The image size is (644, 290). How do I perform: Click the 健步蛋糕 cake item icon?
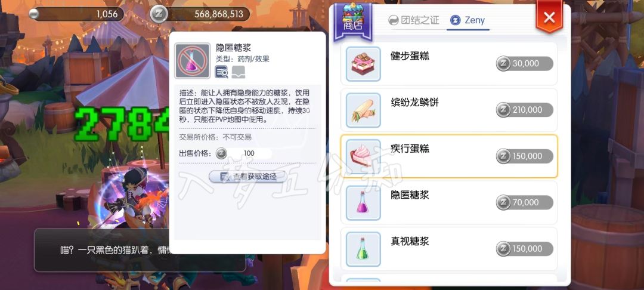[363, 64]
